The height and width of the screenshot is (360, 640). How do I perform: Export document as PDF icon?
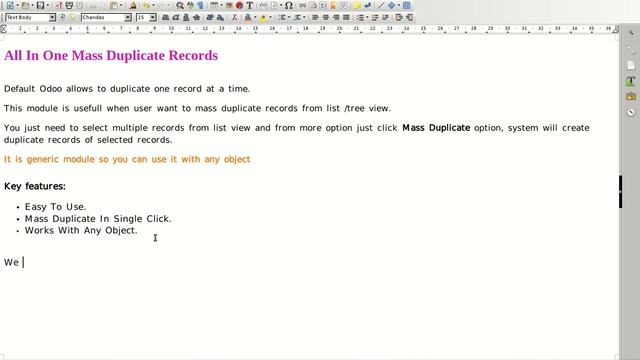coord(59,5)
